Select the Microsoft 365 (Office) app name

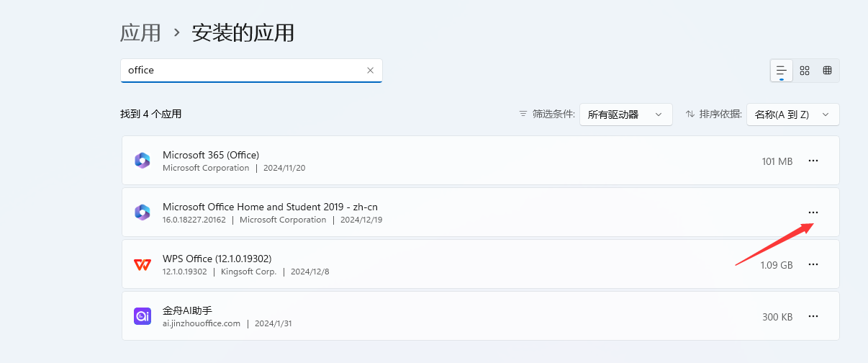click(x=211, y=155)
